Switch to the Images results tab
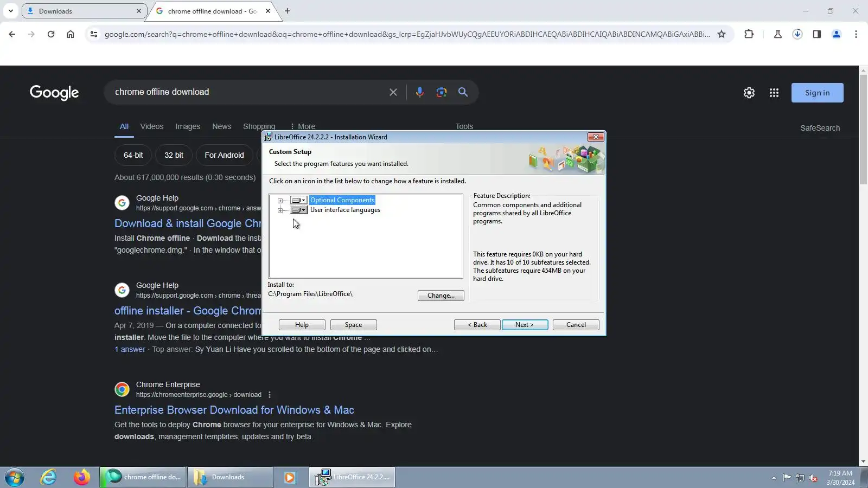The width and height of the screenshot is (868, 488). click(188, 126)
